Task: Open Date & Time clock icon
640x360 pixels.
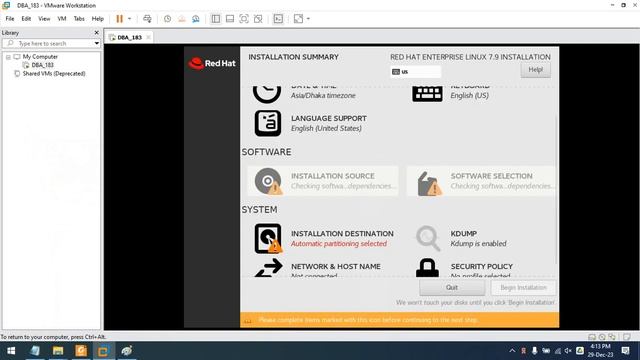Action: [x=267, y=94]
